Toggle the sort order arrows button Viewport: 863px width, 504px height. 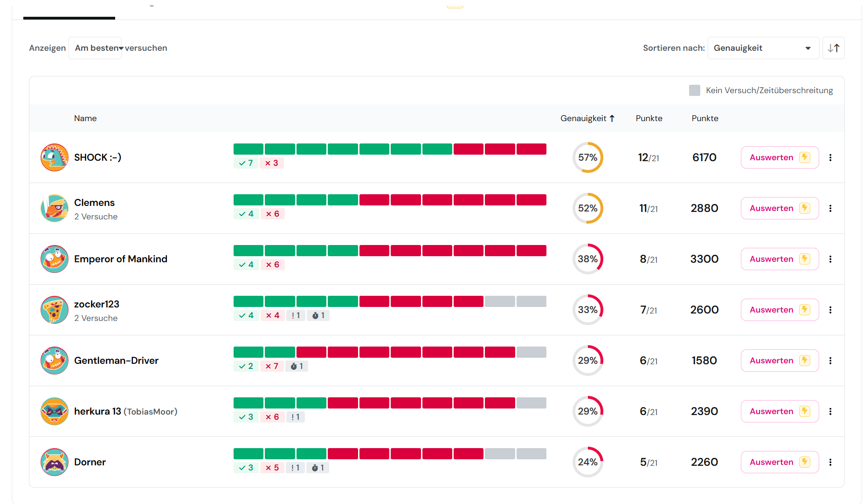(833, 48)
